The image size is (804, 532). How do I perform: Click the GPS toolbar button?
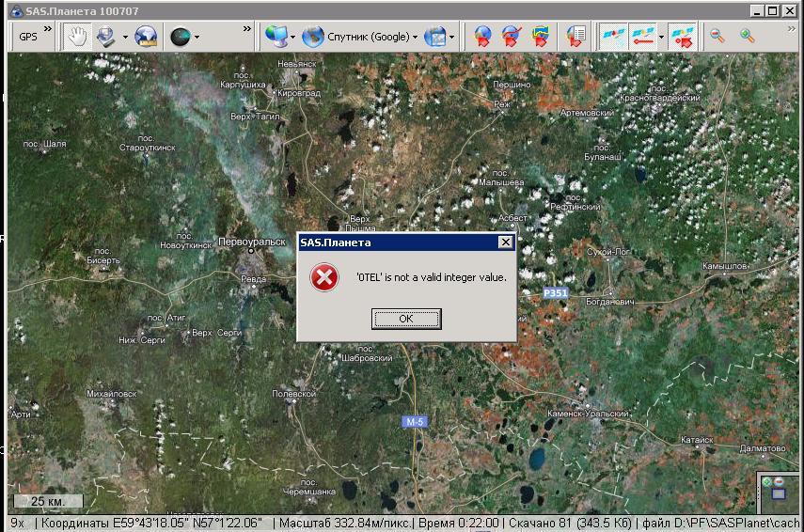(x=28, y=37)
